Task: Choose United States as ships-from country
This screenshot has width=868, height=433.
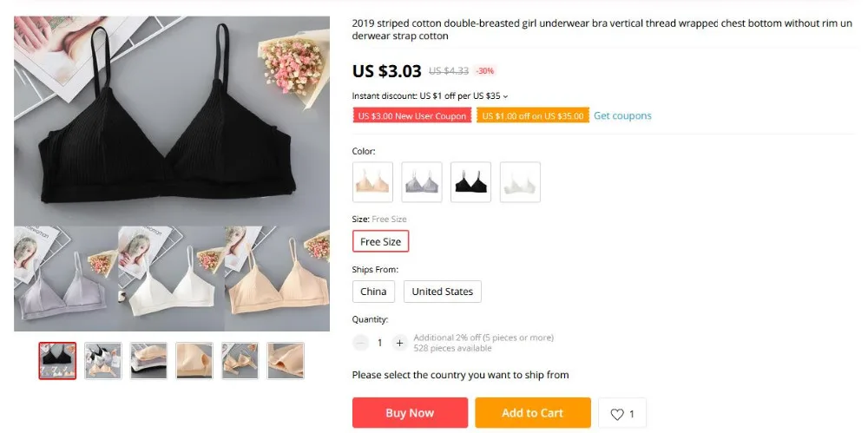Action: [x=443, y=292]
